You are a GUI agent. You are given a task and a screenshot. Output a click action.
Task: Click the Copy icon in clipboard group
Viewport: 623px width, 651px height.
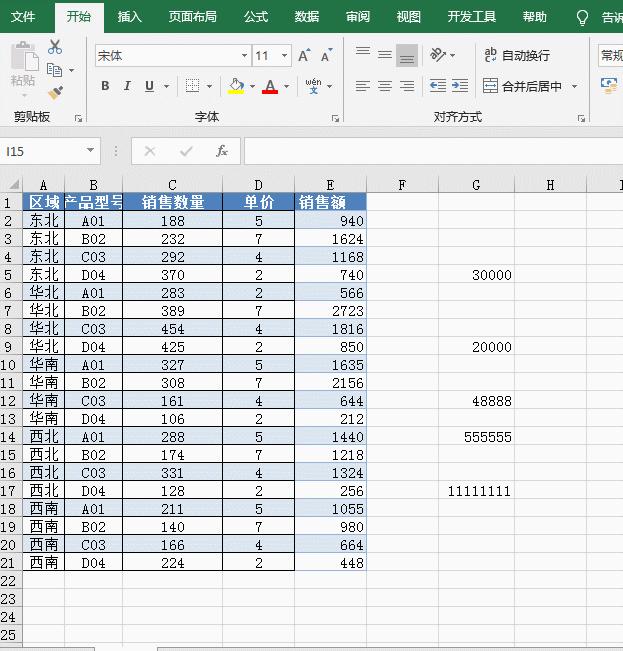[x=54, y=70]
